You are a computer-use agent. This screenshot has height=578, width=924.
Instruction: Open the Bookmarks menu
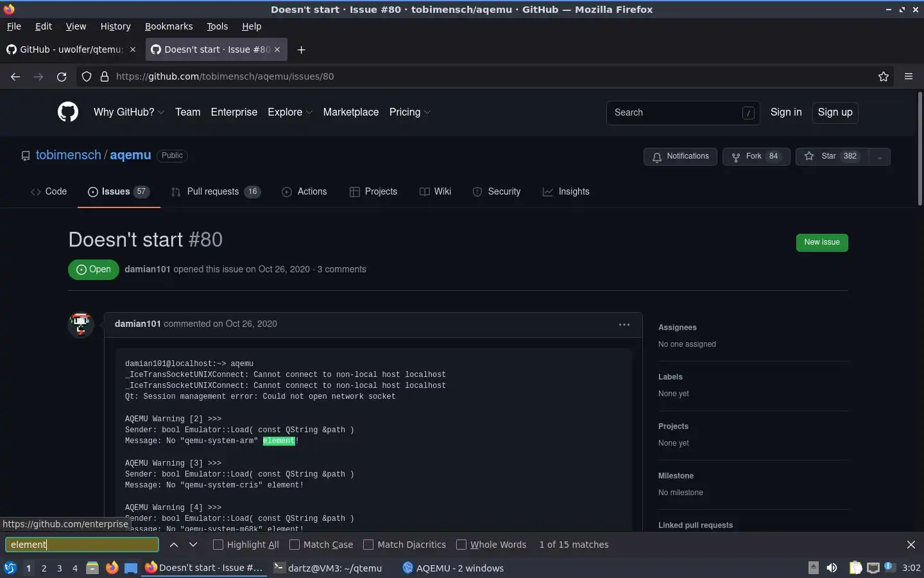(x=169, y=26)
